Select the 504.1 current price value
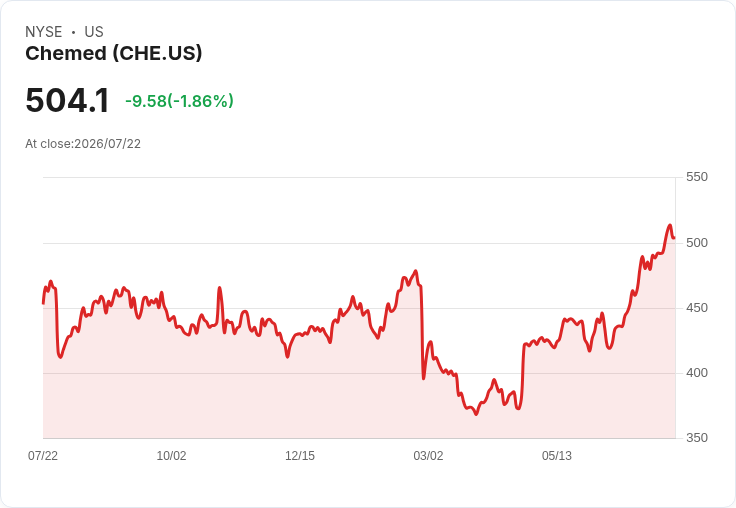736x508 pixels. pos(67,100)
